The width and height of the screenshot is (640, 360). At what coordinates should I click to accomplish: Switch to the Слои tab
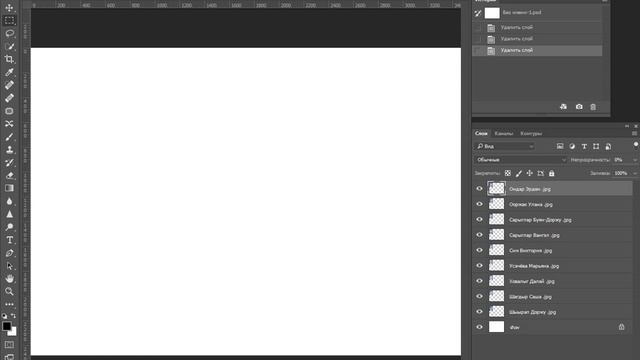[x=481, y=133]
